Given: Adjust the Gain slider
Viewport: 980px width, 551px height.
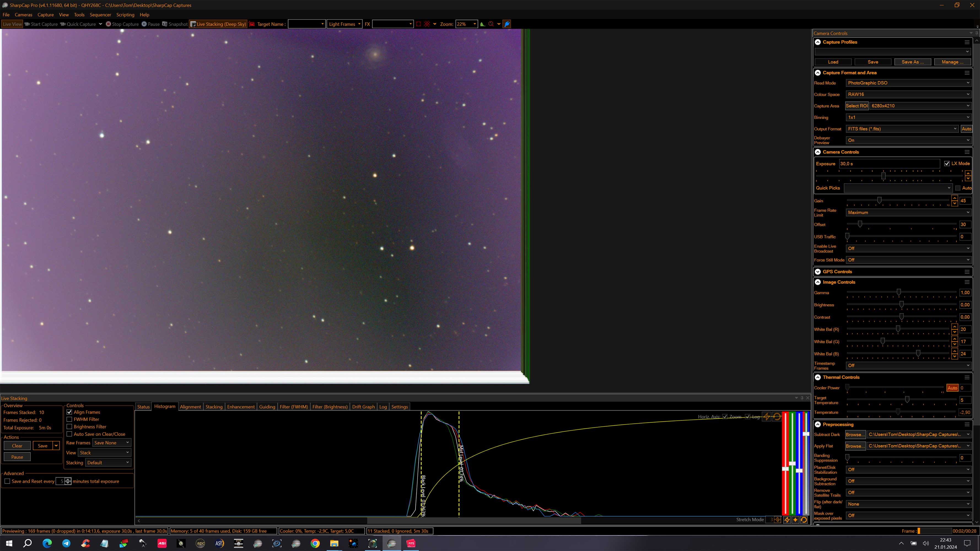Looking at the screenshot, I should point(879,200).
